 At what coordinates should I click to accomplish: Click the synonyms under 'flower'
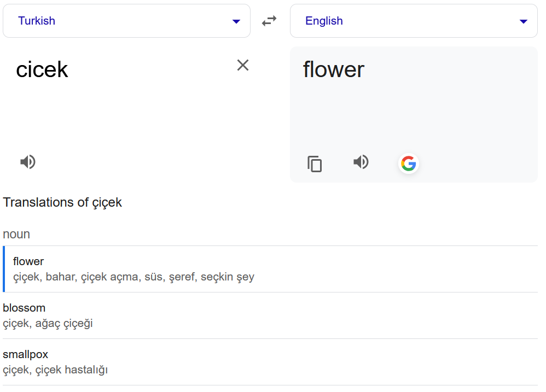[x=133, y=277]
